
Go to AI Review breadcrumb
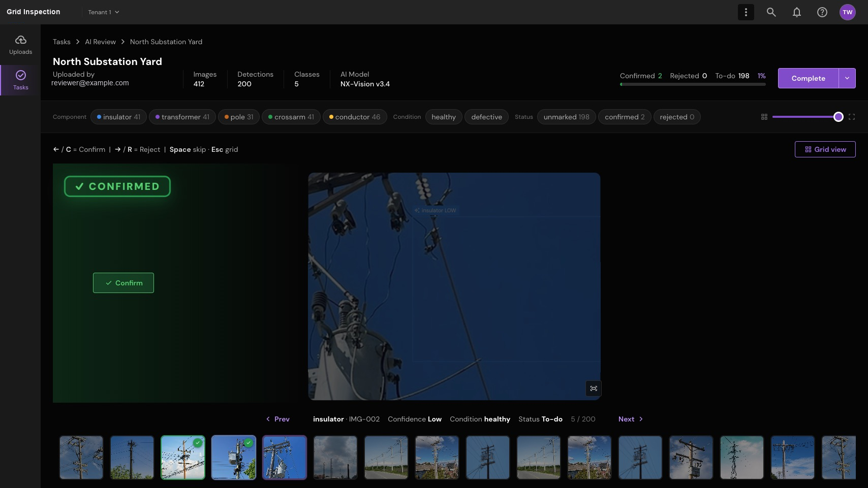coord(100,42)
